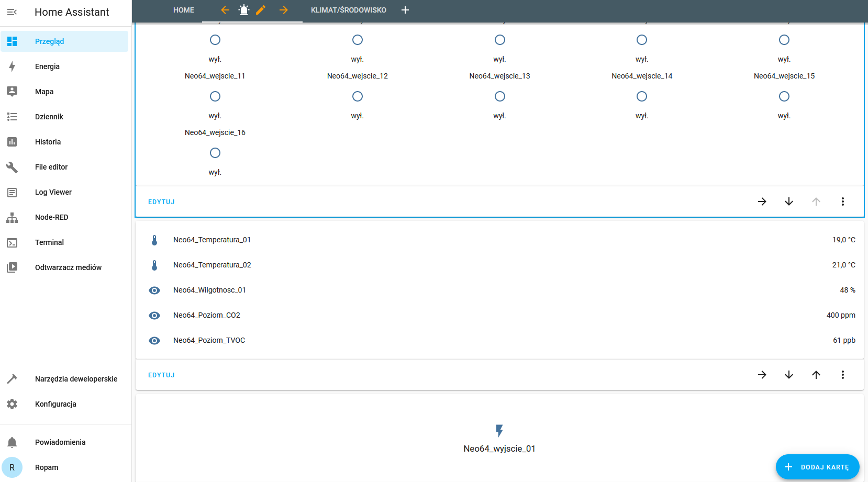
Task: Click the DODAJ KARTĘ button
Action: 817,467
